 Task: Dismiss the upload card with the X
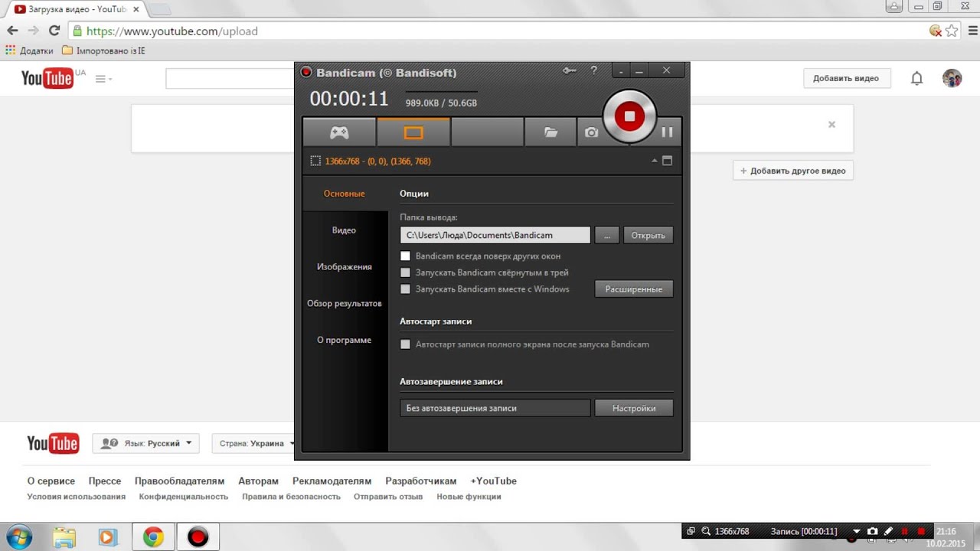[x=831, y=124]
